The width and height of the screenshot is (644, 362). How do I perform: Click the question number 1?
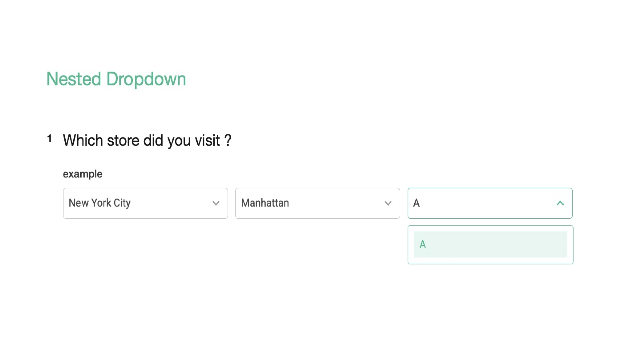click(x=50, y=139)
